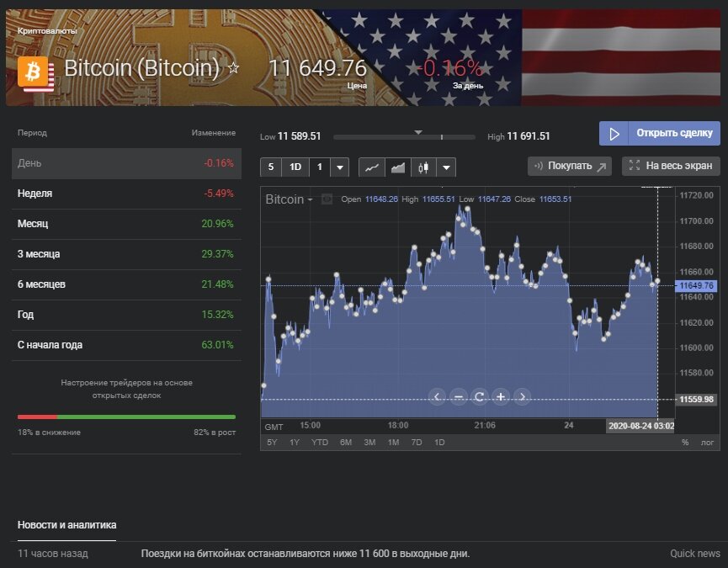728x568 pixels.
Task: Click the Low-High price range slider
Action: (404, 136)
